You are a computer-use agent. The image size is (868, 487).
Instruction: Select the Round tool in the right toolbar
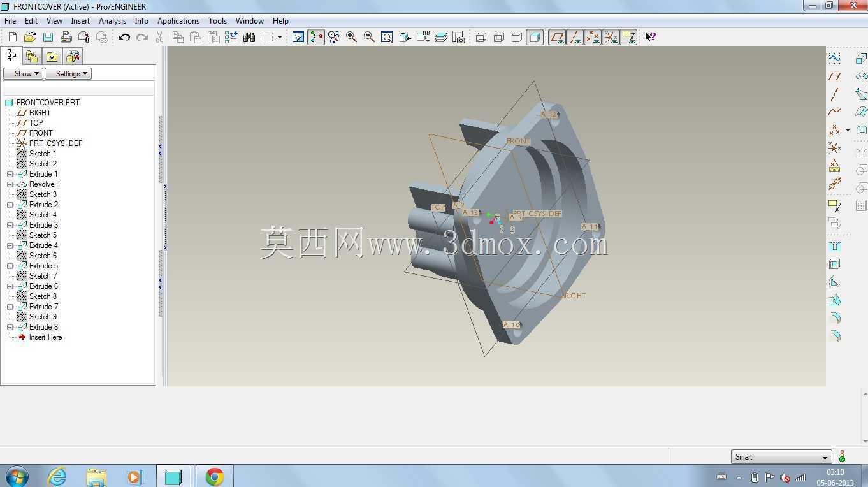point(834,317)
